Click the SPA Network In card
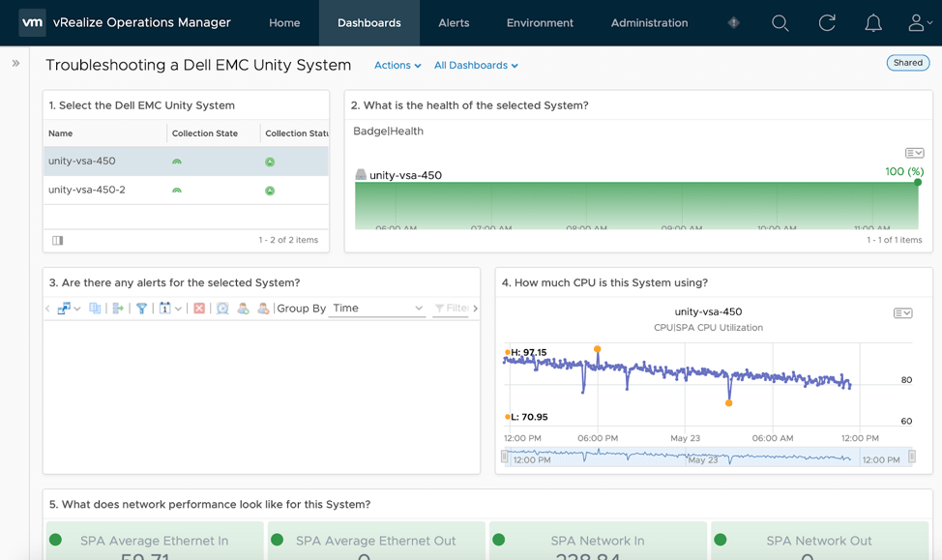Image resolution: width=942 pixels, height=560 pixels. 598,541
